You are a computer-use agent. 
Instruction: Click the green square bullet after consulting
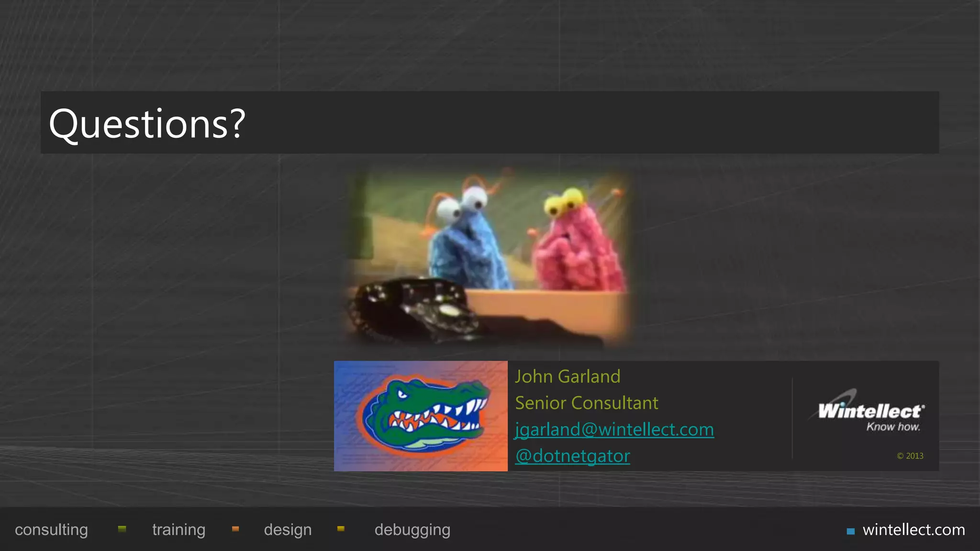(122, 529)
